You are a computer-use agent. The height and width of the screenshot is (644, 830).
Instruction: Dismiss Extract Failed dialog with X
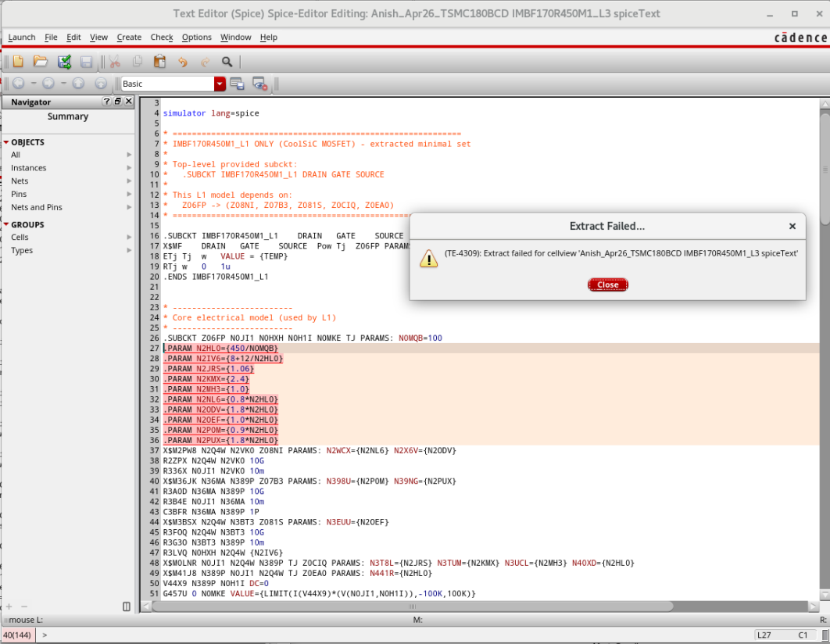click(792, 226)
